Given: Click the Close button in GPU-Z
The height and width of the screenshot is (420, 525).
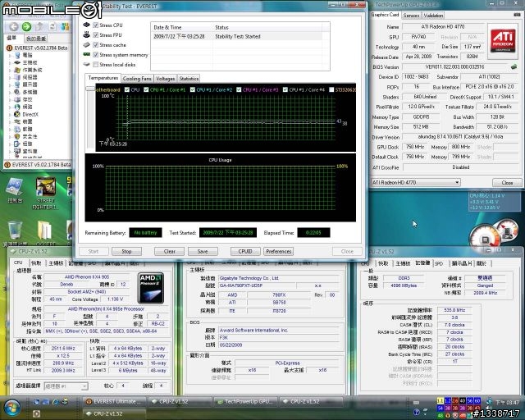Looking at the screenshot, I should coord(507,183).
